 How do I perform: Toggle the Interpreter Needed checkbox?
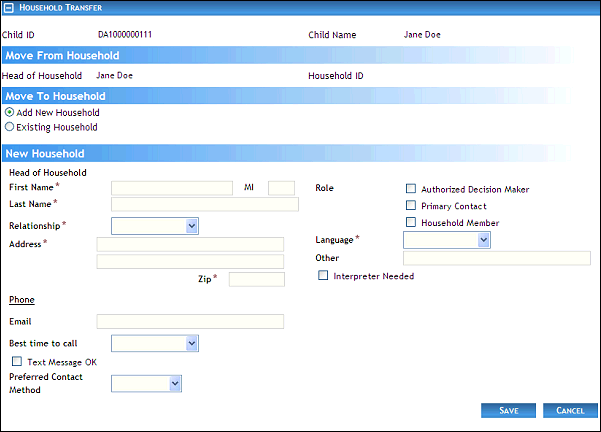pyautogui.click(x=323, y=276)
